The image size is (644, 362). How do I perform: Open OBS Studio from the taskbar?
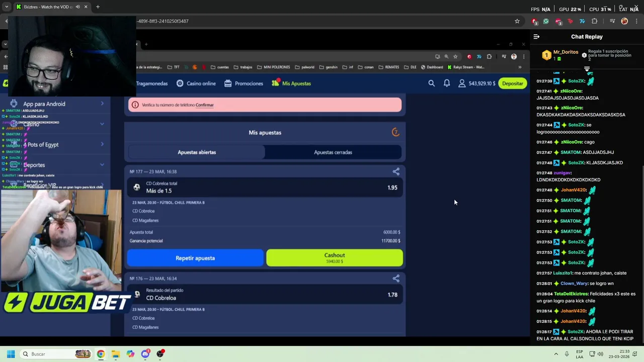160,354
